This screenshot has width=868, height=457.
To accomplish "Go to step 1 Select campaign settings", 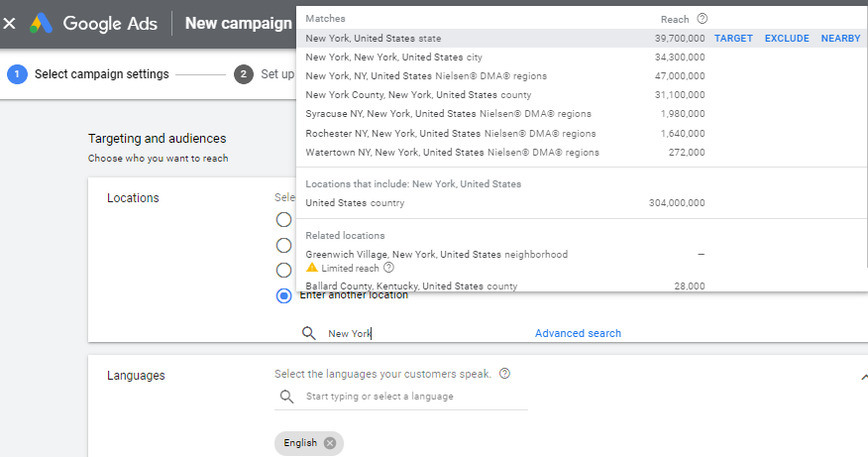I will pyautogui.click(x=89, y=74).
